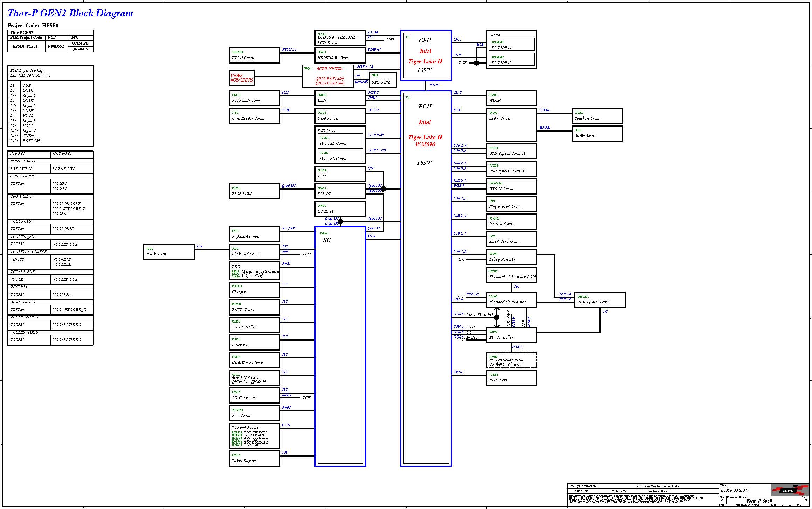Click the Thunderbolt Re-timer ROM block
The image size is (812, 509).
click(511, 274)
